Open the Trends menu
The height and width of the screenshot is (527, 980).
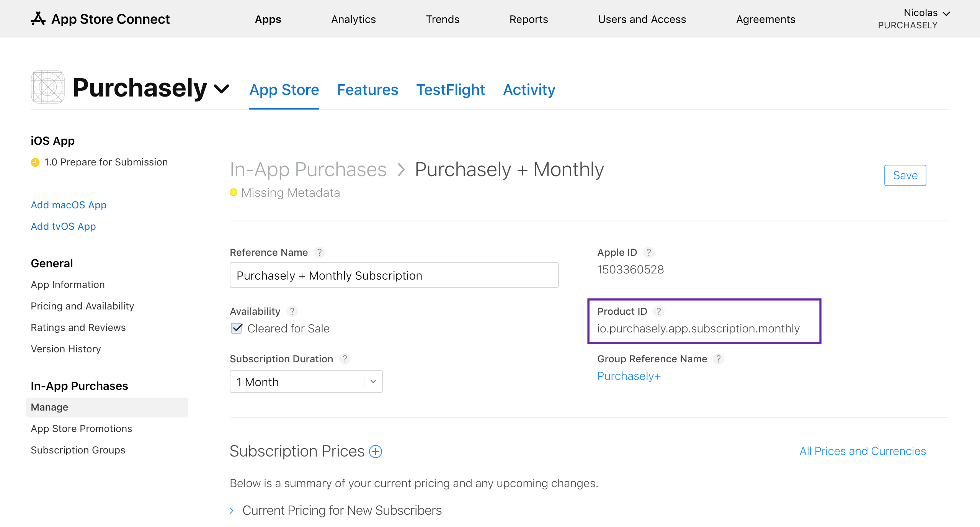pos(443,19)
